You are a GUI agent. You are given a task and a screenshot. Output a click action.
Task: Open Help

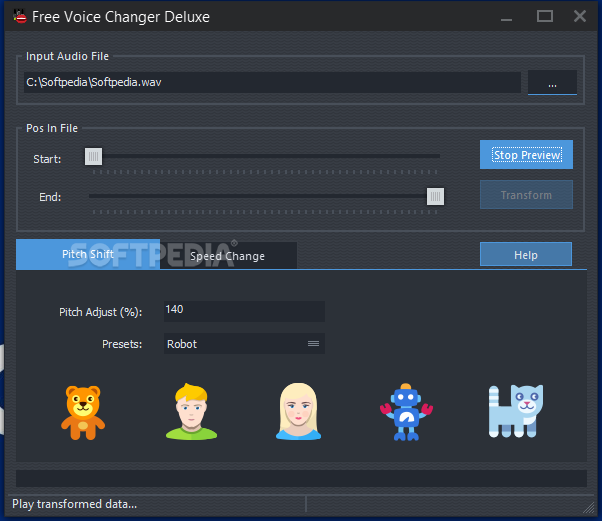tap(526, 255)
